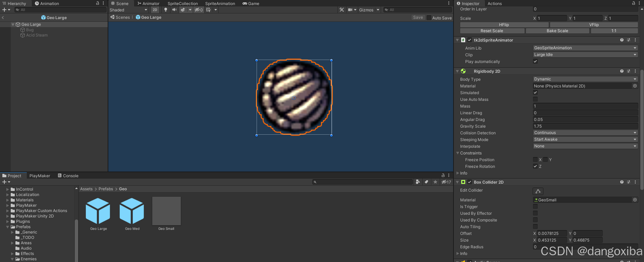
Task: Expand Rigidbody 2D Info section
Action: (458, 173)
